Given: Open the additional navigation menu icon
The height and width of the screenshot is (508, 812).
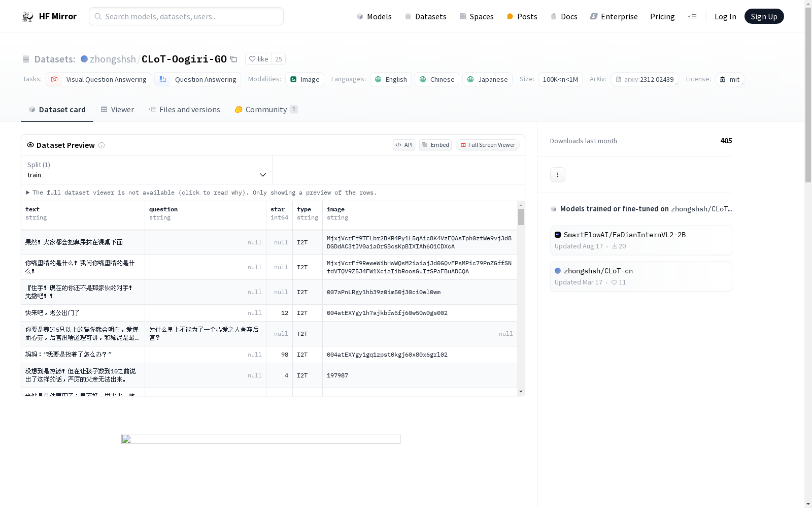Looking at the screenshot, I should click(x=692, y=16).
